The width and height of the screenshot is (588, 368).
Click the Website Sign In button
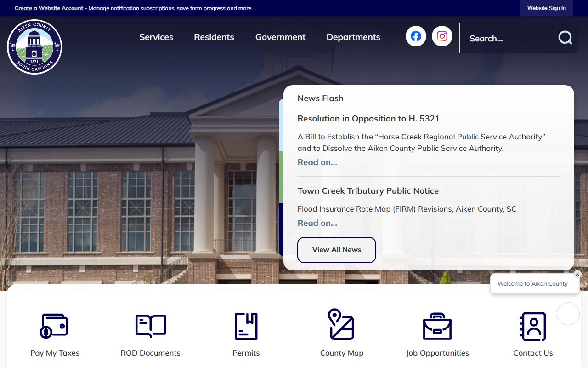pyautogui.click(x=547, y=8)
